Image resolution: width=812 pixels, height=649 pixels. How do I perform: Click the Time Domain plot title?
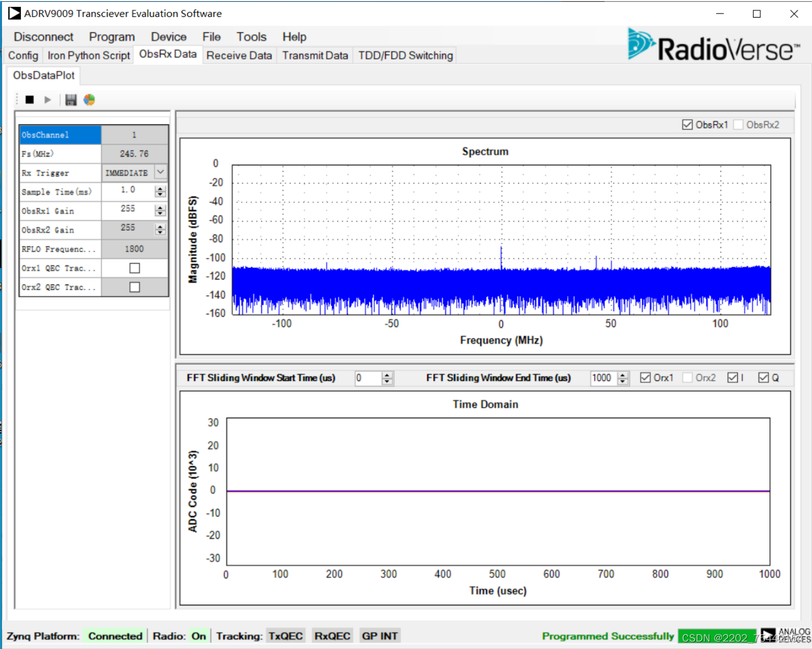485,404
